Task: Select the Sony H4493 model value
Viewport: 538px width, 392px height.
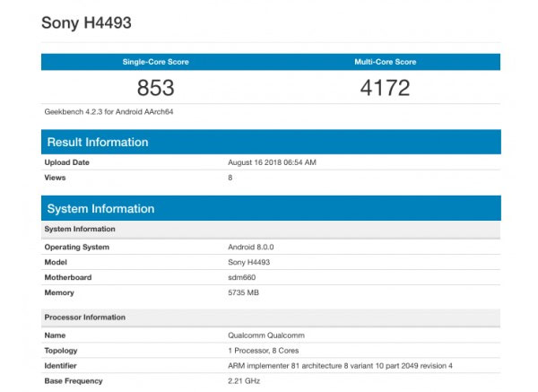Action: click(248, 262)
